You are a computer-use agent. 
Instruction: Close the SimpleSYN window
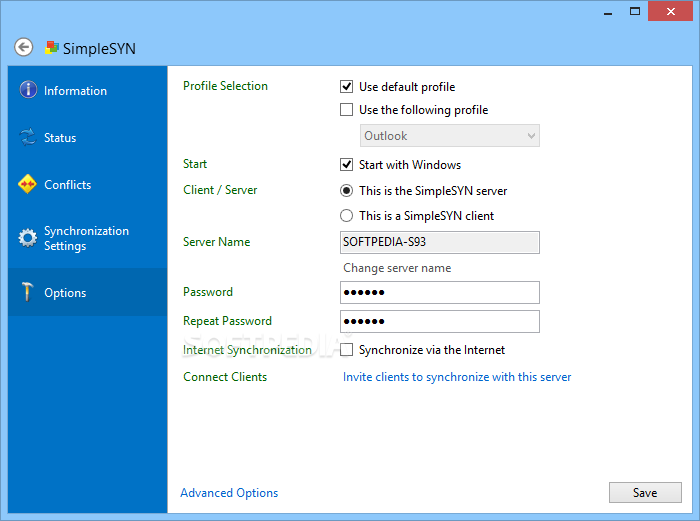(671, 12)
